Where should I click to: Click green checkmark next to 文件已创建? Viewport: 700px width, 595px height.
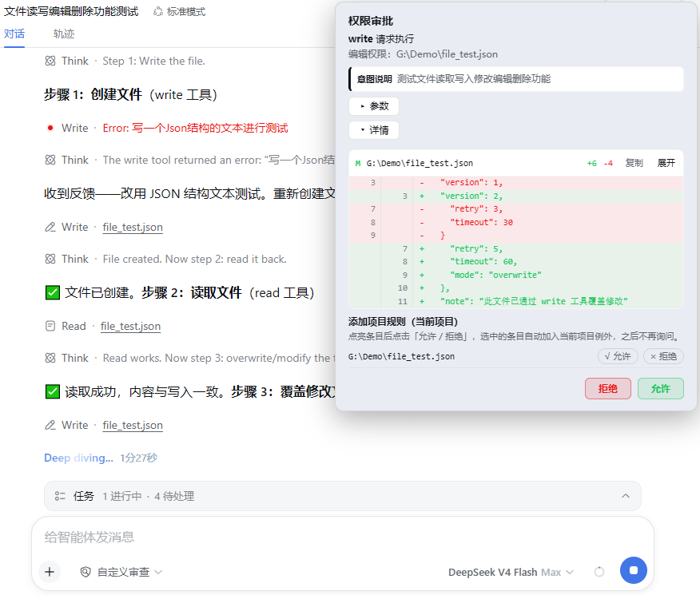(53, 292)
